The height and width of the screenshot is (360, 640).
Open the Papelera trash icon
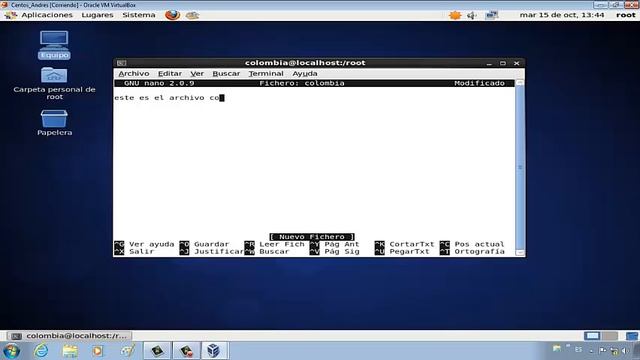54,122
